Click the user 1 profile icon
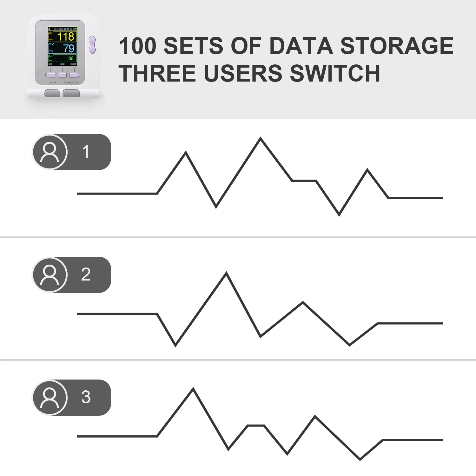The height and width of the screenshot is (476, 476). click(x=50, y=152)
